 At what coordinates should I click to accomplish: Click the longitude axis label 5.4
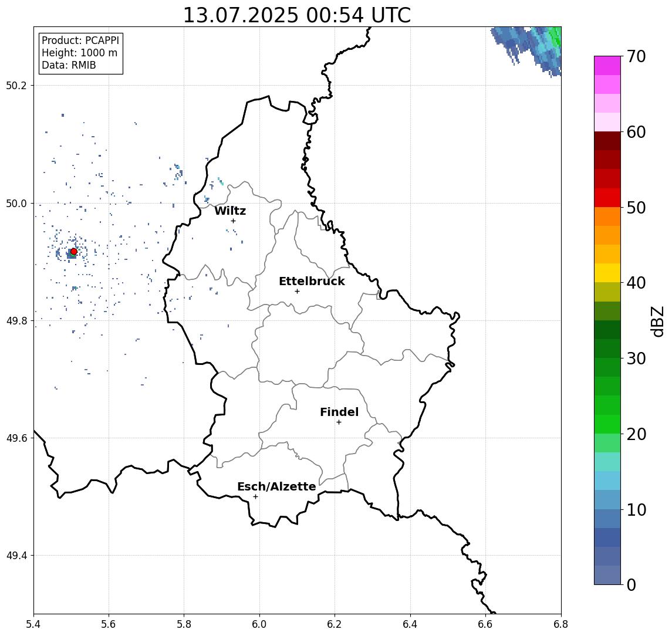(x=33, y=624)
